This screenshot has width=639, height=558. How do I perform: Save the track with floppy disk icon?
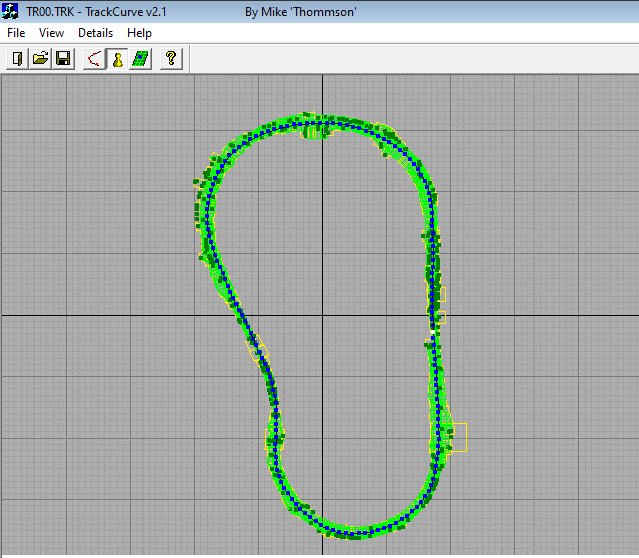(x=63, y=59)
